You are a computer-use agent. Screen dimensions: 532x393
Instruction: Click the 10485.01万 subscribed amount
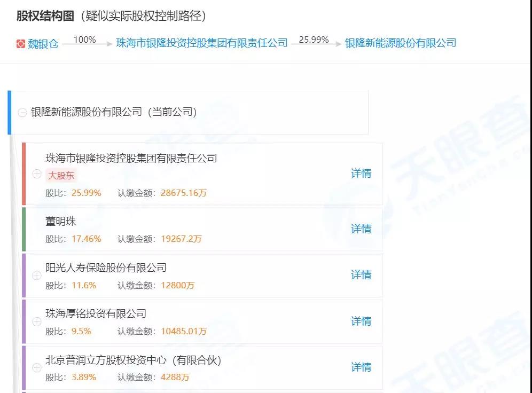(x=184, y=331)
